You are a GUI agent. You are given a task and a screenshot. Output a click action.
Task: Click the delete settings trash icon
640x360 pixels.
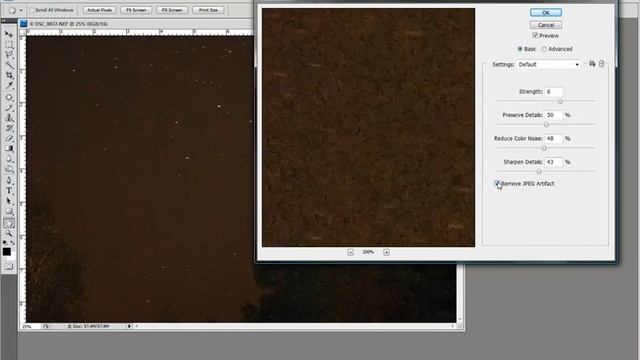(602, 64)
